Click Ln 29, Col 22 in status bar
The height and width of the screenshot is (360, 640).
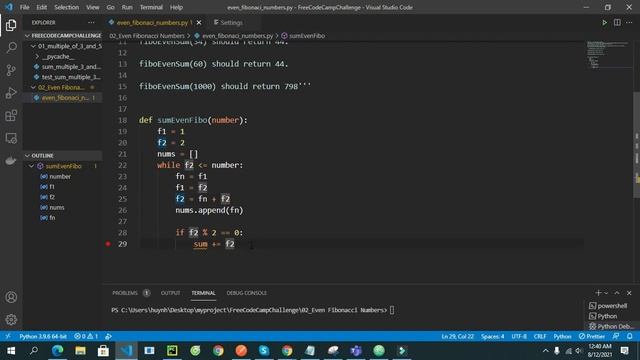(x=458, y=336)
